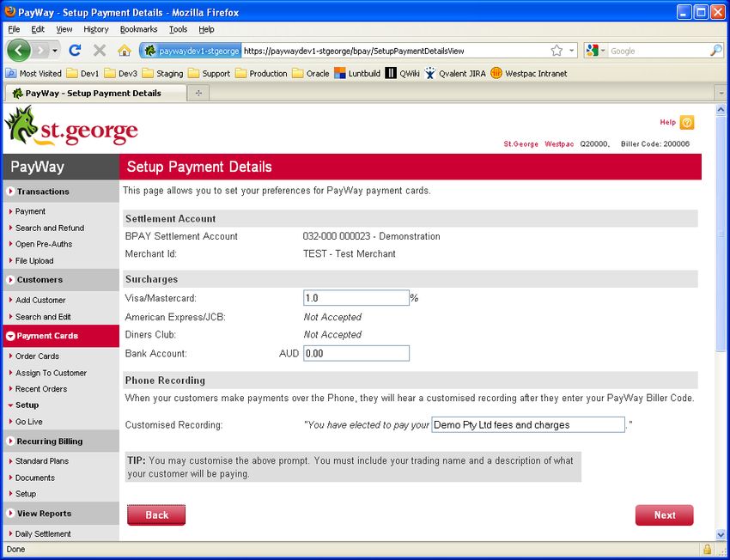Viewport: 730px width, 560px height.
Task: Open the Oracle bookmark folder
Action: tap(311, 74)
